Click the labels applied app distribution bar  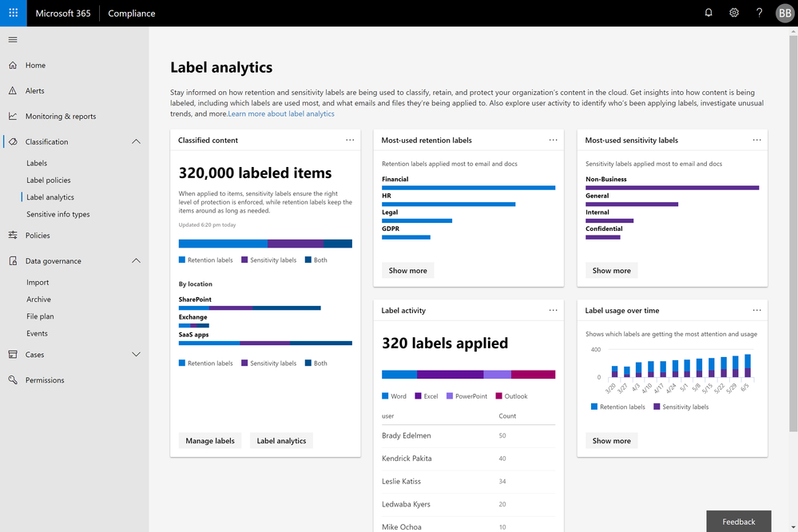pos(468,375)
